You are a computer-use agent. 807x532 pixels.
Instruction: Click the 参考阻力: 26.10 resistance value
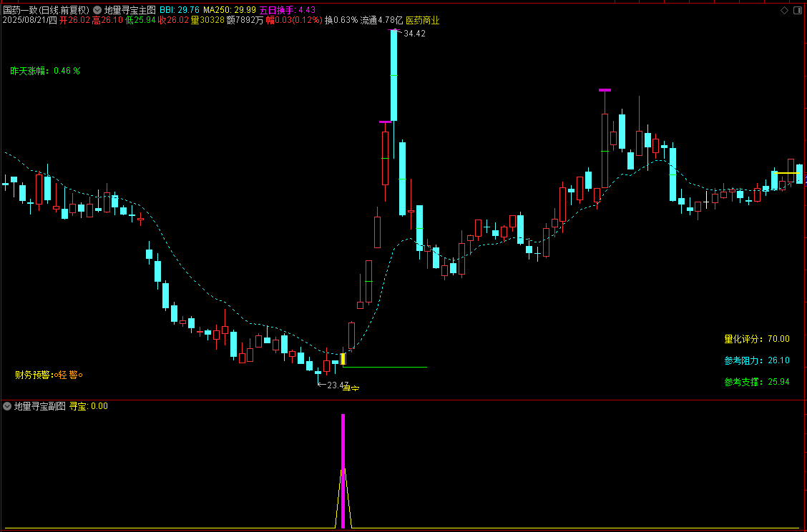point(757,360)
